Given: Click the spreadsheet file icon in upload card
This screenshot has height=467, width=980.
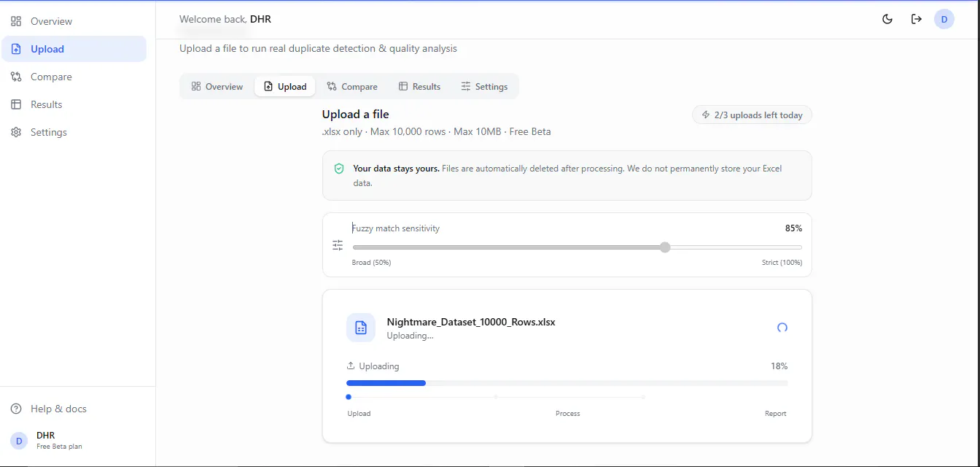Looking at the screenshot, I should 361,328.
